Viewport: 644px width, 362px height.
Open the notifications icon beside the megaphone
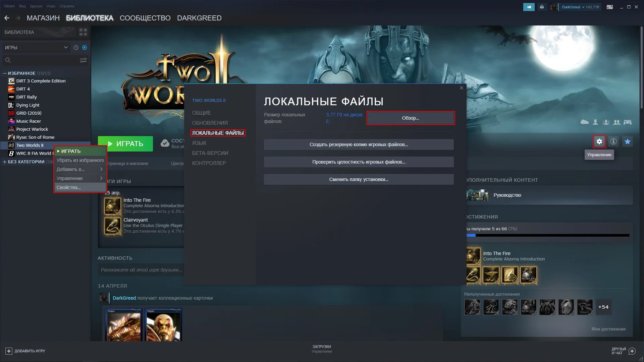(542, 7)
